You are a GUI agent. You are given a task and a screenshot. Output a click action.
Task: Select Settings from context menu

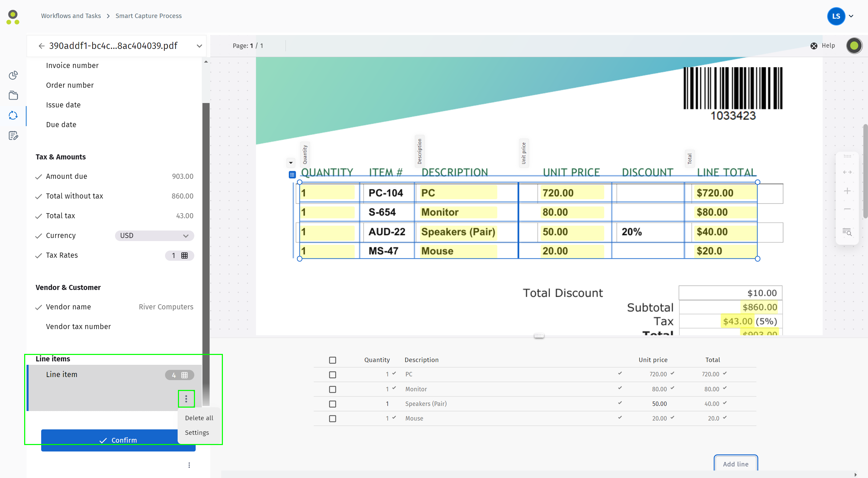coord(197,433)
